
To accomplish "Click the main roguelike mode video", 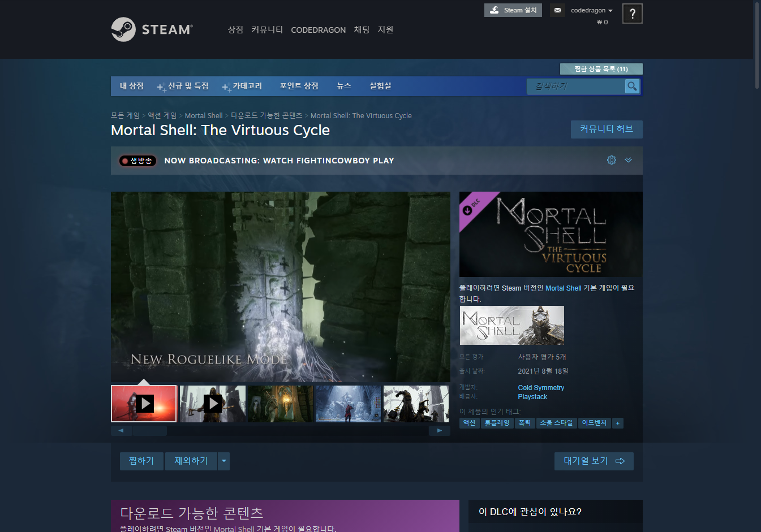I will coord(281,287).
